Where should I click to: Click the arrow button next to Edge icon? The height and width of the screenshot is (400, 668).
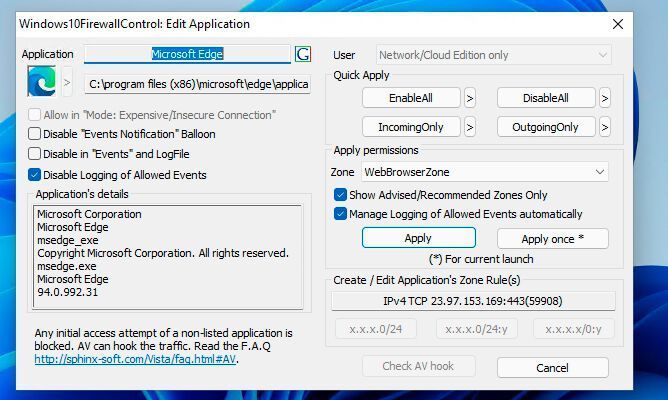click(x=67, y=82)
